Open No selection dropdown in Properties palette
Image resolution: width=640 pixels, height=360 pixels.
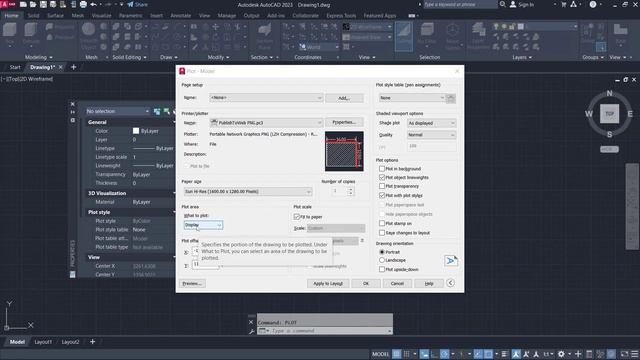(118, 111)
